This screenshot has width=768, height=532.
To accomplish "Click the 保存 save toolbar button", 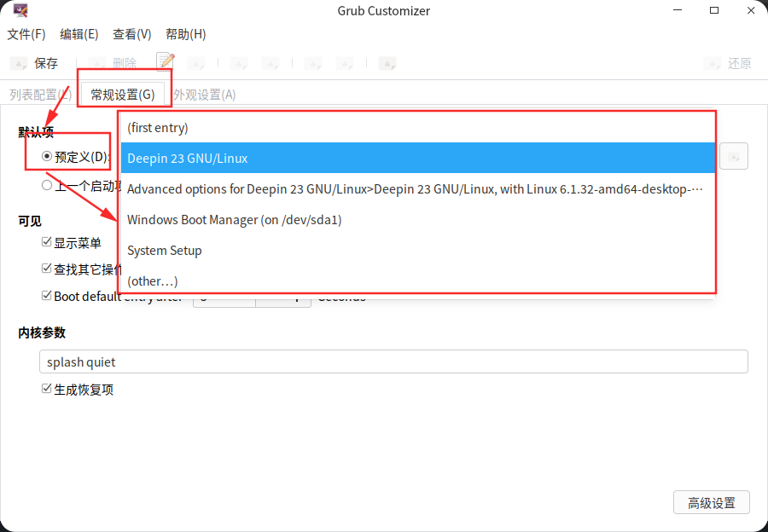I will tap(34, 63).
